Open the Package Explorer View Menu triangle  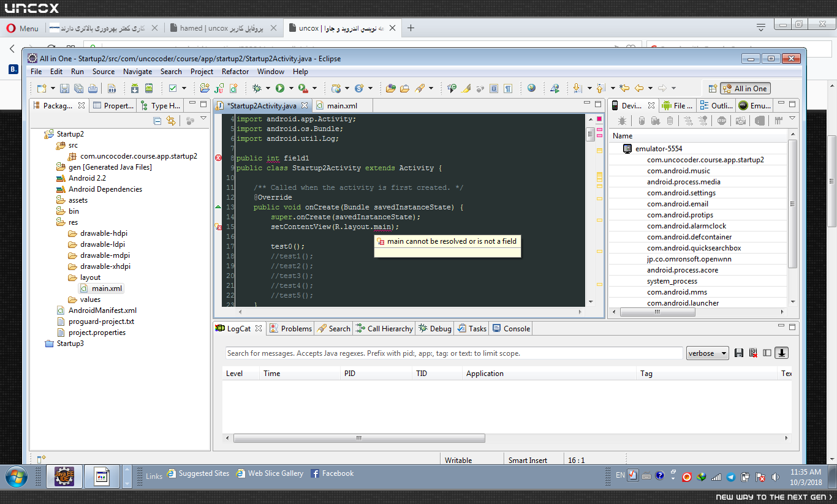(x=203, y=119)
